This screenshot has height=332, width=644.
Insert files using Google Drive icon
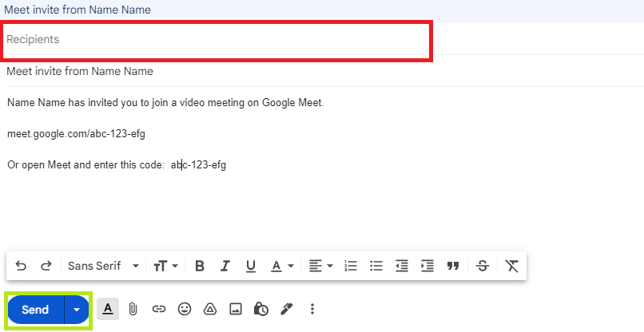[x=210, y=309]
